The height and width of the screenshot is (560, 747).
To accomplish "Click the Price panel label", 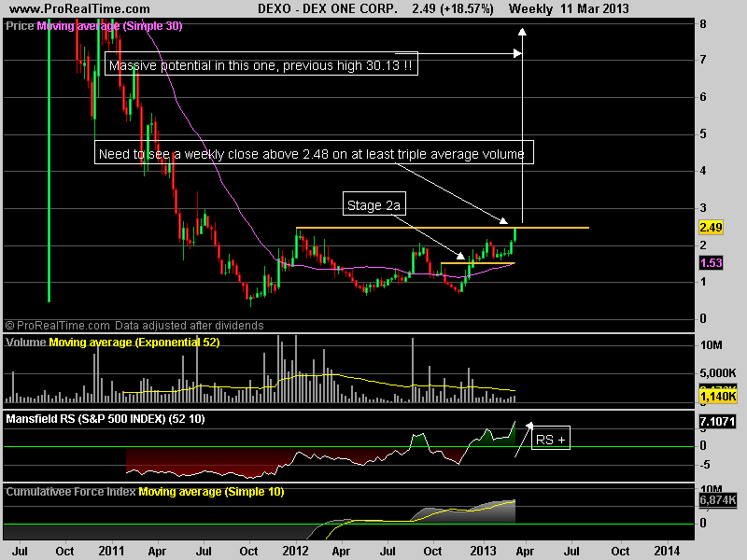I will point(20,26).
